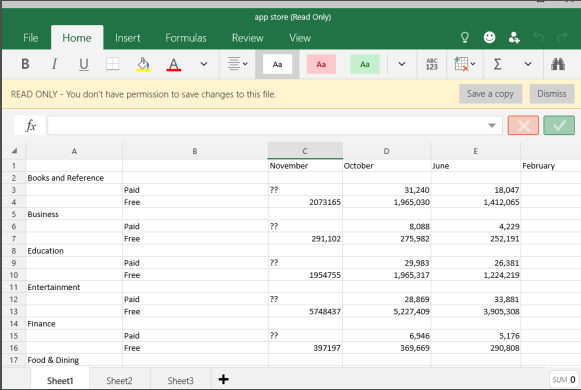Click the share person icon
The height and width of the screenshot is (390, 581).
[x=514, y=37]
